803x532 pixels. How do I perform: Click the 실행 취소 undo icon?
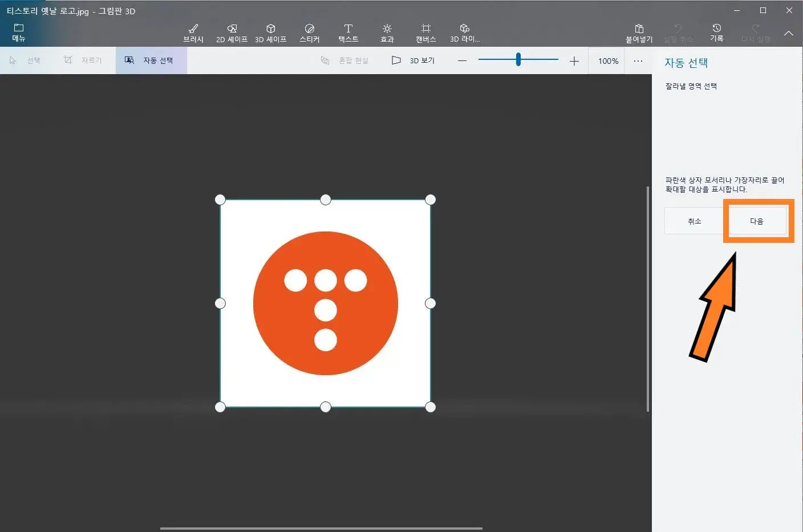pos(678,33)
